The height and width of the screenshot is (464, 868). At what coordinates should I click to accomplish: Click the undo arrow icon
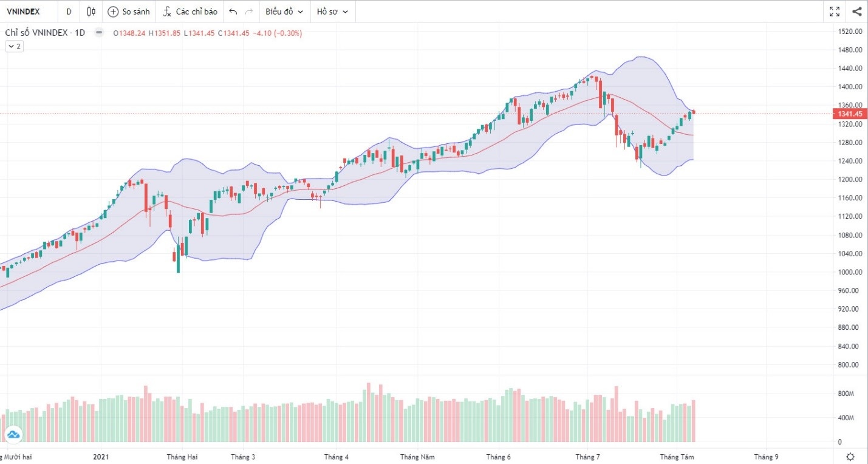pyautogui.click(x=232, y=11)
